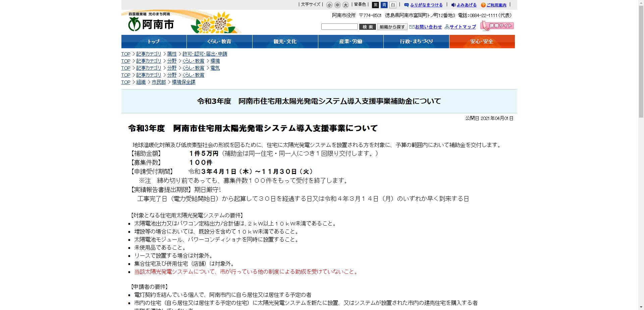Click the よみあげる speaker icon
The image size is (644, 310).
pyautogui.click(x=453, y=5)
